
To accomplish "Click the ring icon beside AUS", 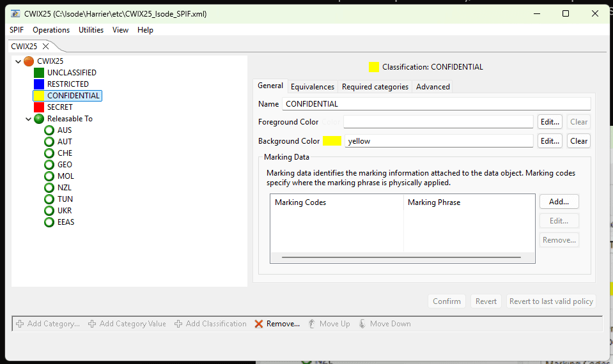I will pyautogui.click(x=49, y=130).
